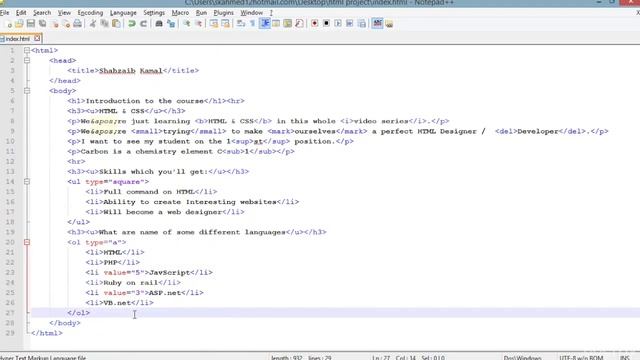Toggle Show All Characters pilcrow icon
Viewport: 640px width, 360px height.
point(253,24)
